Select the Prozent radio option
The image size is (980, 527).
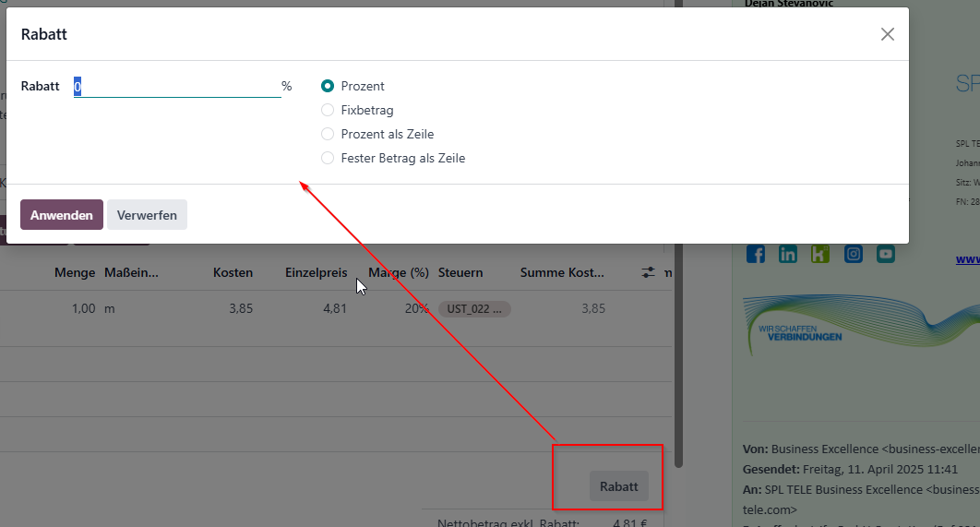click(328, 86)
